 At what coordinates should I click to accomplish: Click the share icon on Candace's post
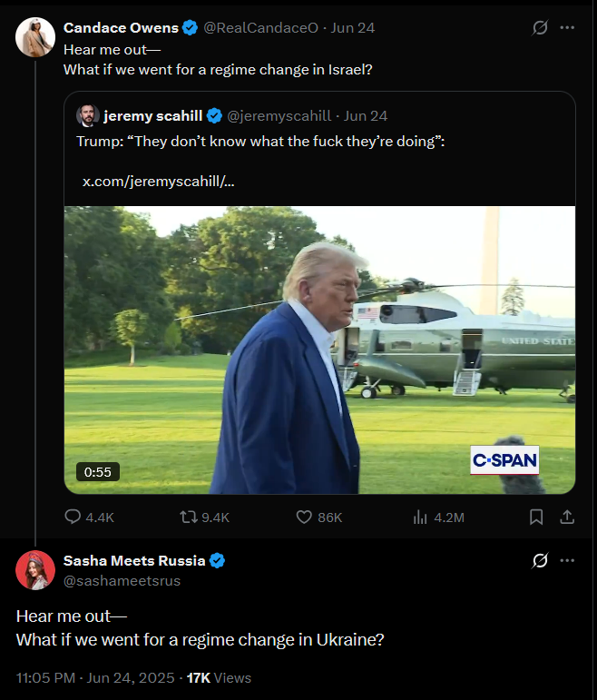[567, 517]
